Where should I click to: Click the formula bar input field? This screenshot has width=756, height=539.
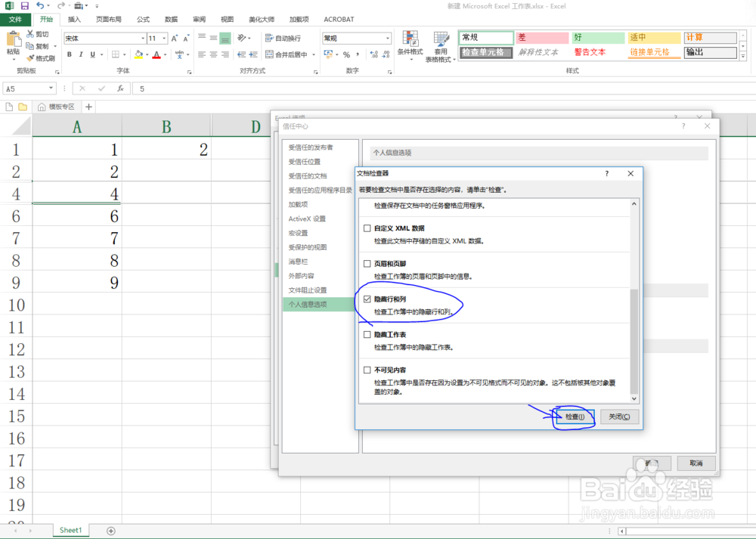(444, 88)
